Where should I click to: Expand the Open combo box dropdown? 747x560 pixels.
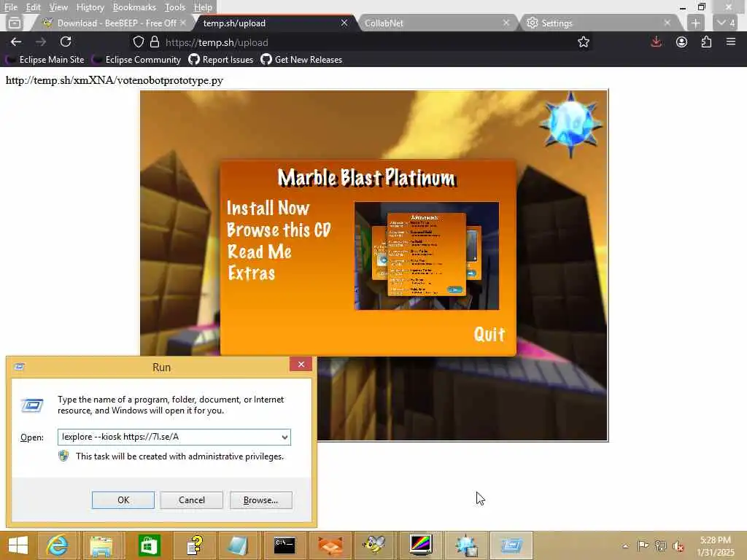285,437
